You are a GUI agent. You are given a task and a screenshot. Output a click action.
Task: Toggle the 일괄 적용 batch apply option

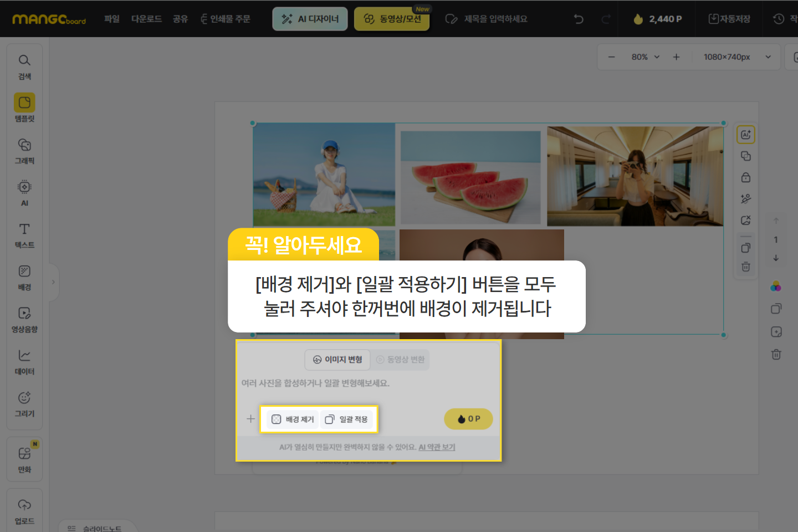pos(346,420)
